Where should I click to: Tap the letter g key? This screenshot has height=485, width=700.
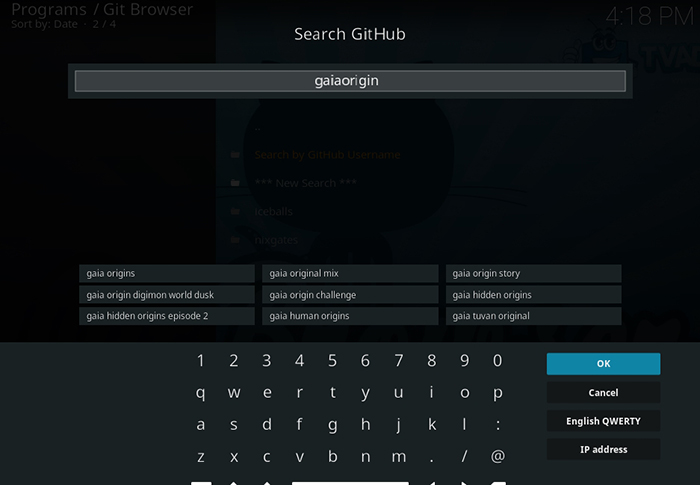333,424
